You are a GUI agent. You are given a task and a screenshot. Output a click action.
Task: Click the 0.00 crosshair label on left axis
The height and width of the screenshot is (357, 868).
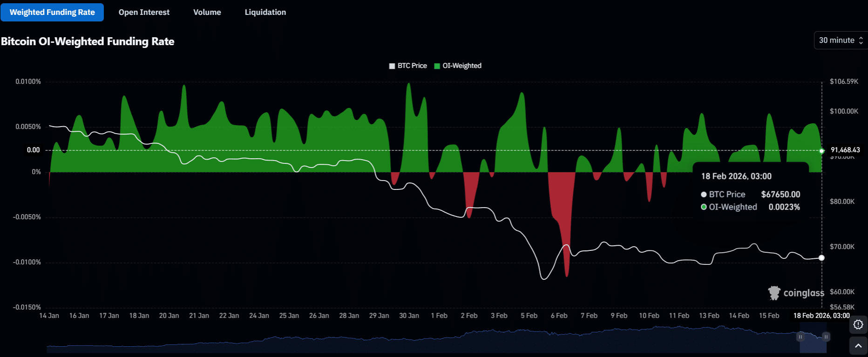tap(34, 150)
